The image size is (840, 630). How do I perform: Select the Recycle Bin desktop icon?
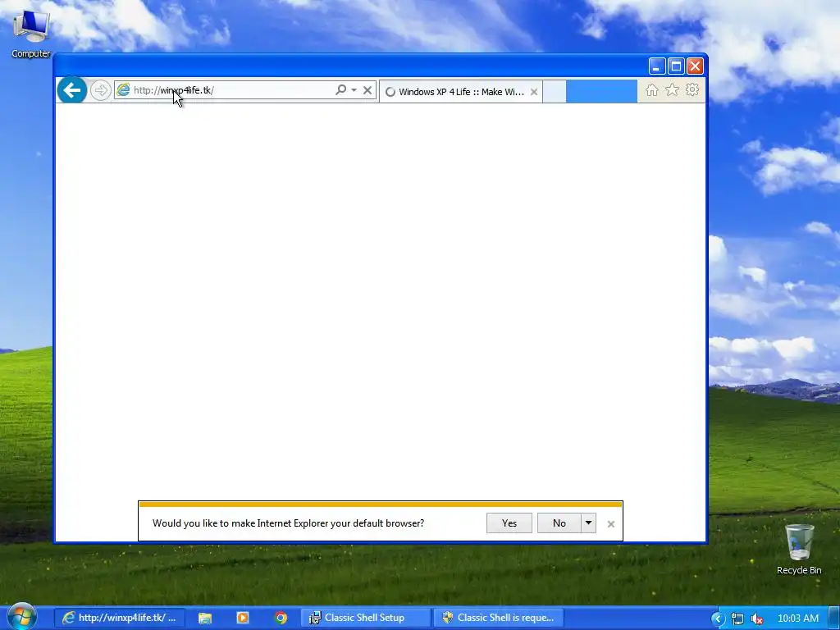[x=799, y=549]
